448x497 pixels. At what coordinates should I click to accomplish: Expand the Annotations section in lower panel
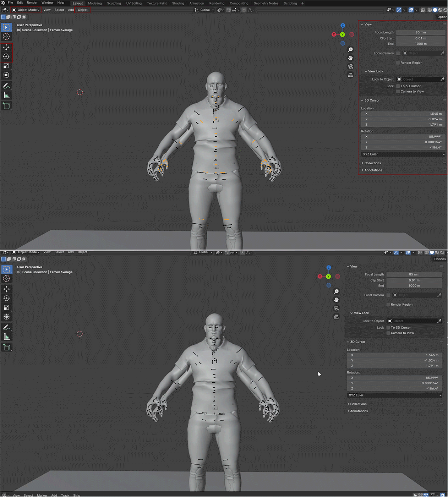[359, 411]
